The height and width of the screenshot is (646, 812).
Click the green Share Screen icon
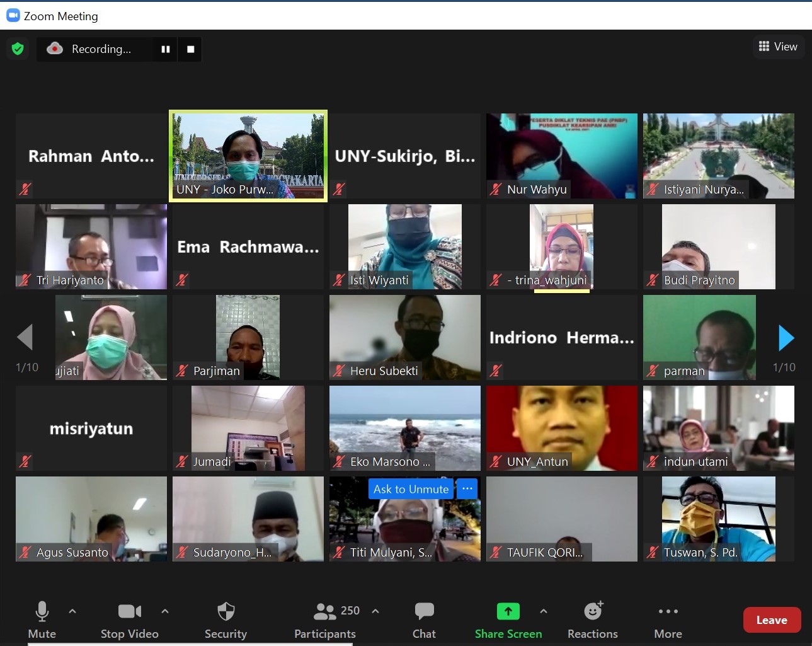pyautogui.click(x=508, y=611)
